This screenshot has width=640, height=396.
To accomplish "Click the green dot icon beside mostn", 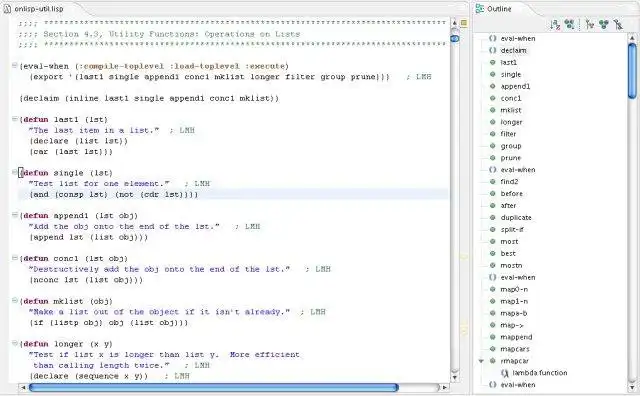I will [x=493, y=265].
